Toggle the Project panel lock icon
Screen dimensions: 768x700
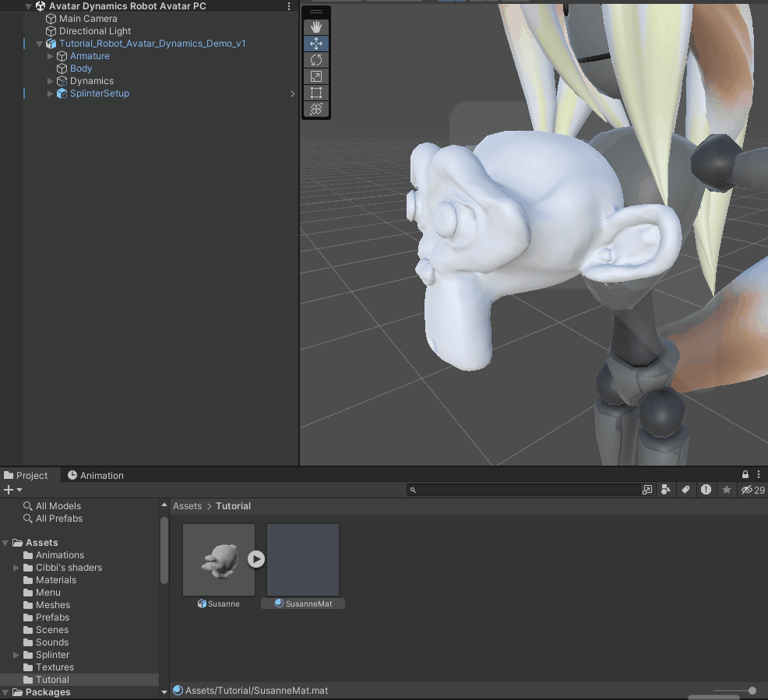745,474
